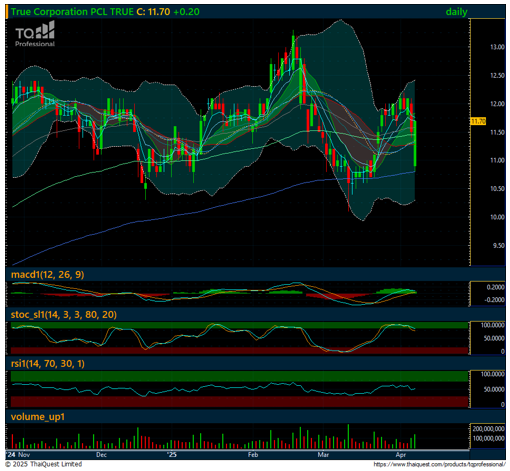Open the thaiquest.com tqprofessional link
510x471 pixels.
(x=439, y=464)
